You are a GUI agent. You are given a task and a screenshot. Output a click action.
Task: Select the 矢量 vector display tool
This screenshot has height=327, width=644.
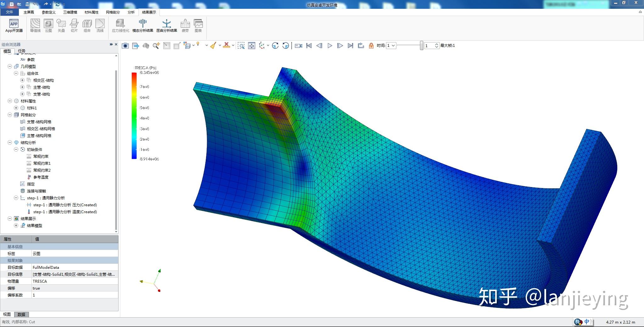pyautogui.click(x=61, y=25)
